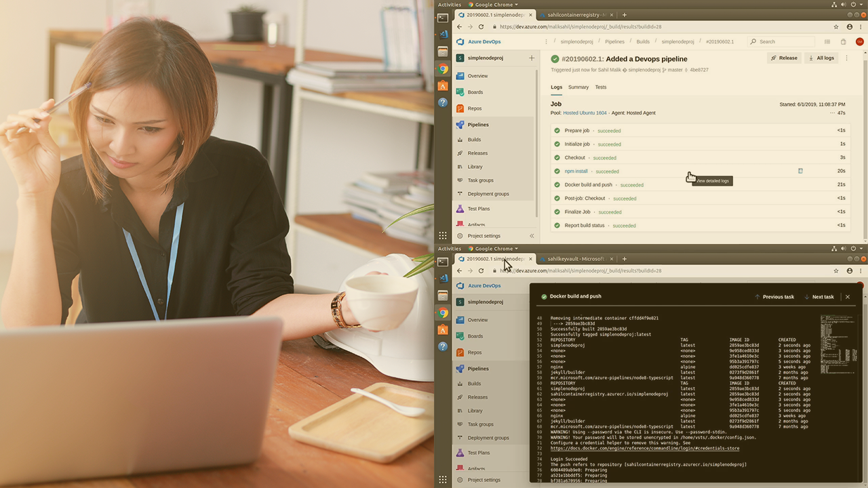Open the SM user avatar menu
The width and height of the screenshot is (868, 488).
coord(859,41)
